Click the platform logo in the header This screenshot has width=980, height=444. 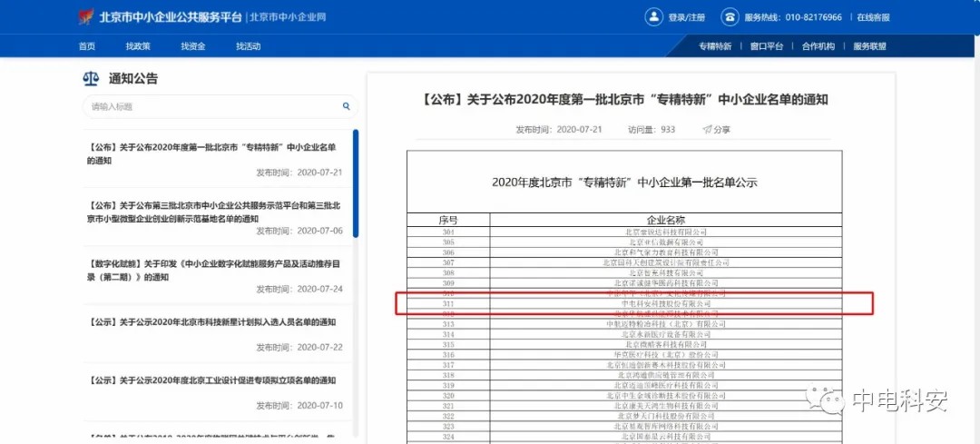(85, 17)
